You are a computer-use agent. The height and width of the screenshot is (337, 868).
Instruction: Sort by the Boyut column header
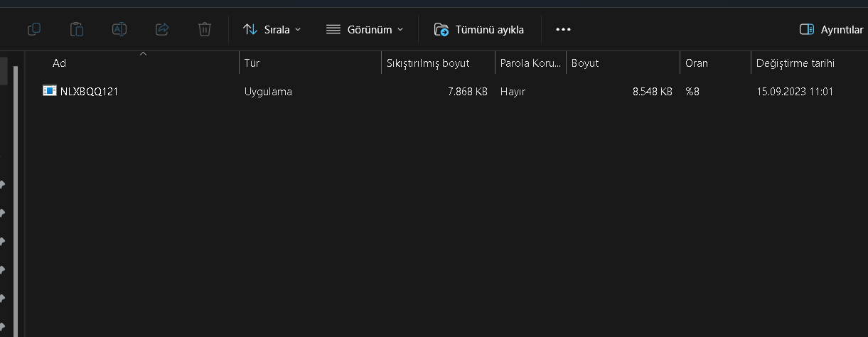(x=585, y=63)
